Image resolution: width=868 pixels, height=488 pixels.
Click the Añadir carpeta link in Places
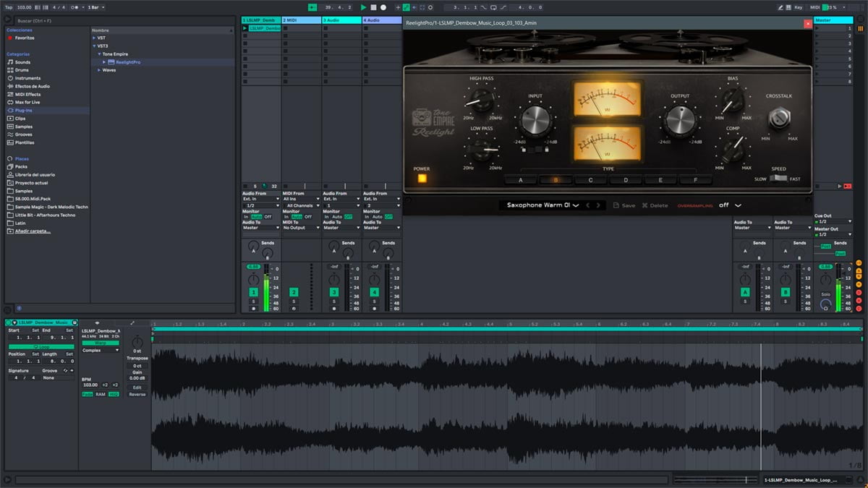tap(33, 231)
